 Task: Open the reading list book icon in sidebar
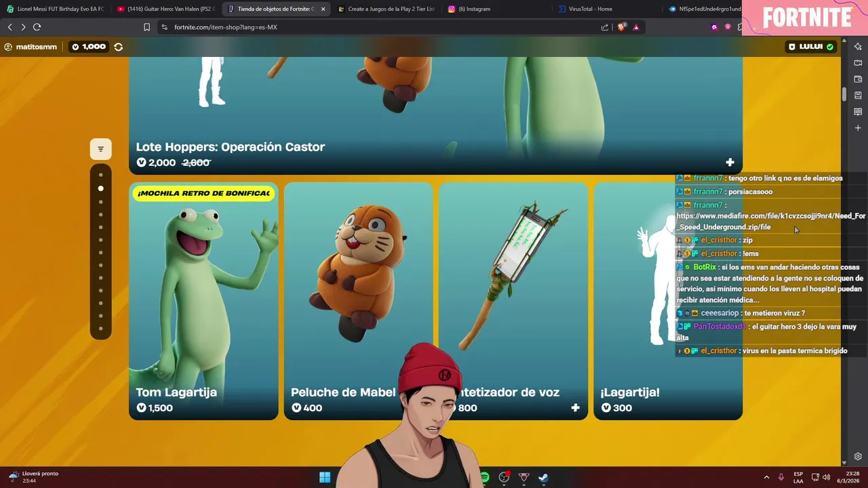[858, 112]
